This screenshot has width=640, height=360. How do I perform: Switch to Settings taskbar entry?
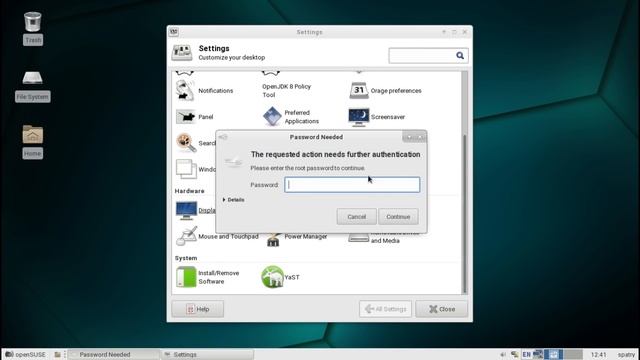[x=207, y=354]
